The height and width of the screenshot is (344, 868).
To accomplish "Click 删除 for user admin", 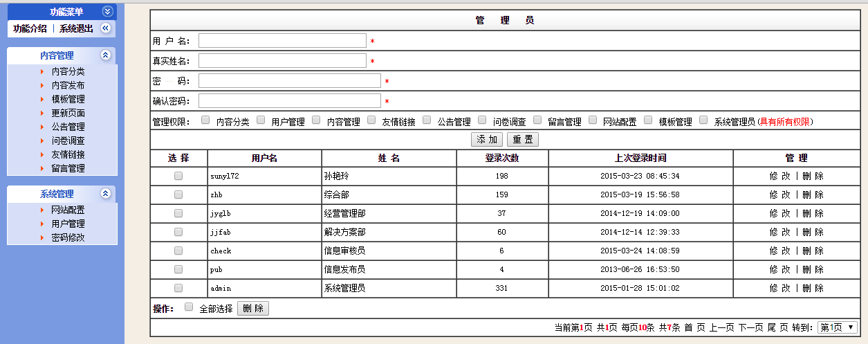I will click(x=813, y=288).
